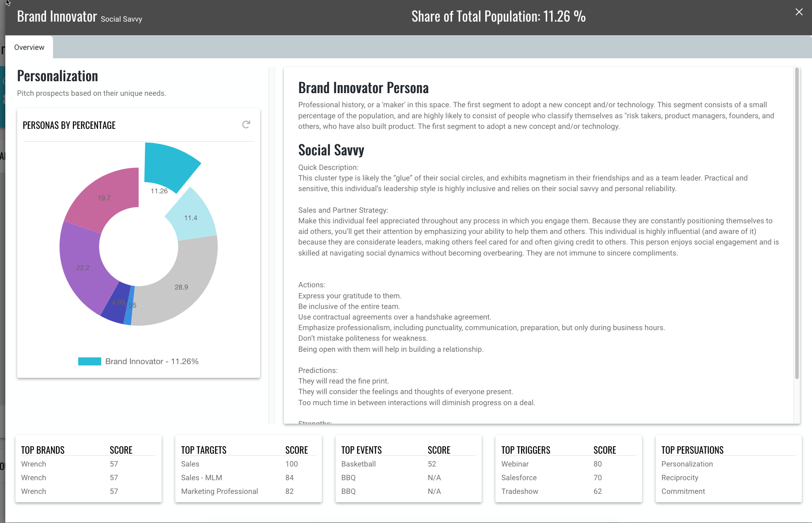Close the Brand Innovator dialog

point(799,12)
